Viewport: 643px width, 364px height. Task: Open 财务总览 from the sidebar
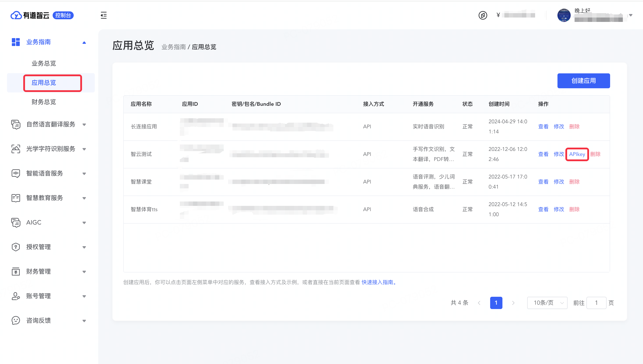(44, 102)
